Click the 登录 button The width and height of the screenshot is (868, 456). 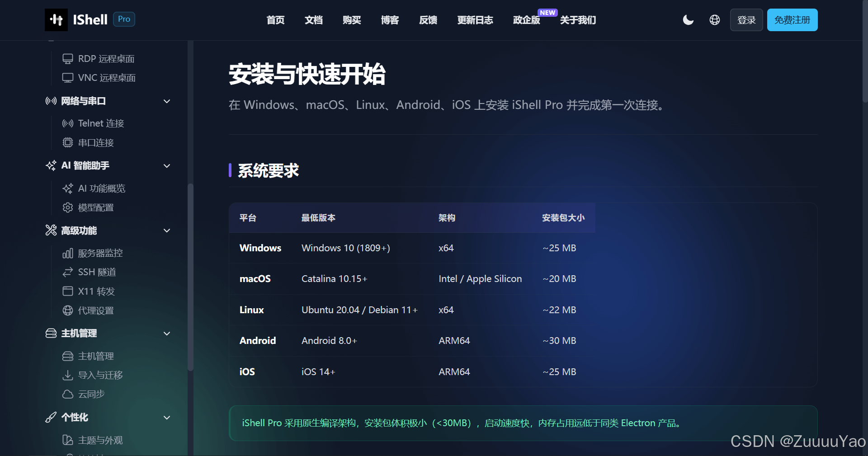point(746,20)
